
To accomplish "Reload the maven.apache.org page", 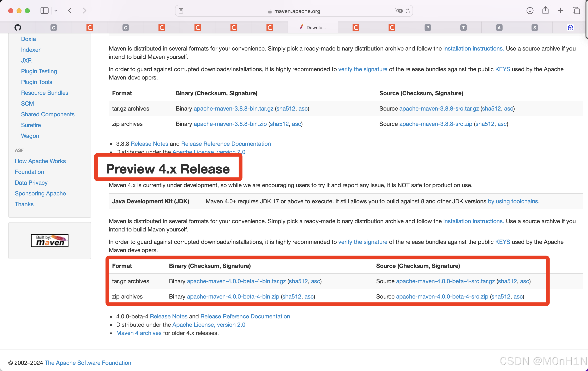I will pyautogui.click(x=408, y=11).
